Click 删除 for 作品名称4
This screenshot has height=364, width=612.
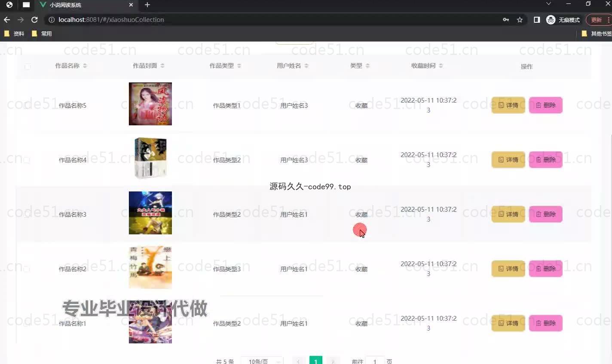click(x=546, y=160)
